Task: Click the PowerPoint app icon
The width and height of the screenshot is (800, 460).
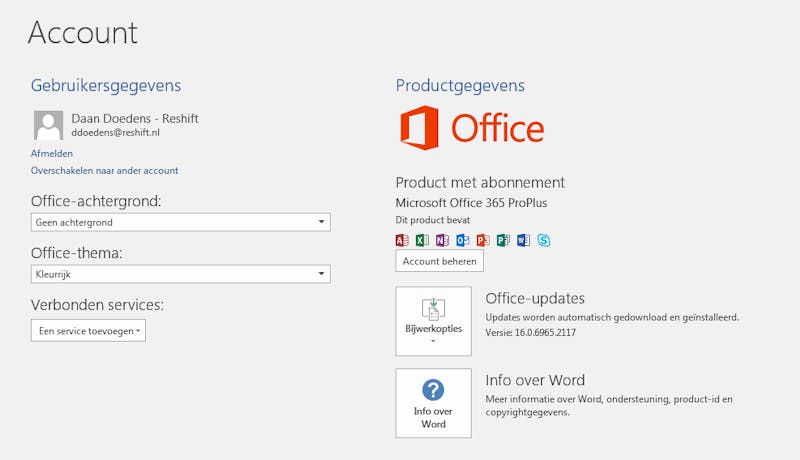Action: 483,240
